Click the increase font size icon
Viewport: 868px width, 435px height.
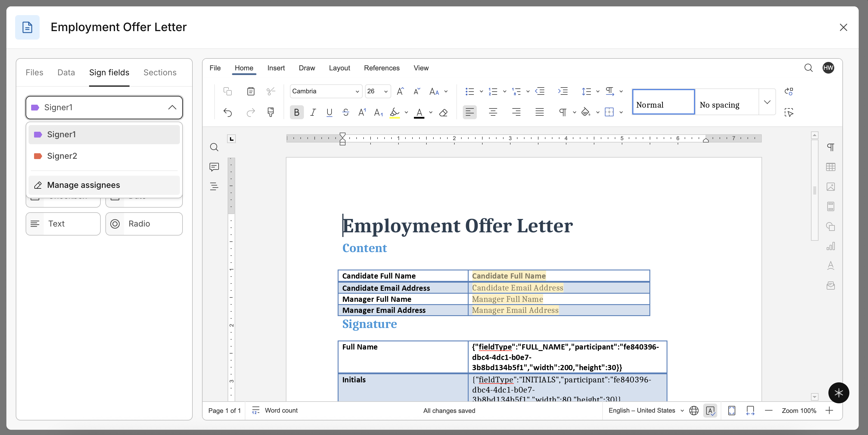click(400, 91)
